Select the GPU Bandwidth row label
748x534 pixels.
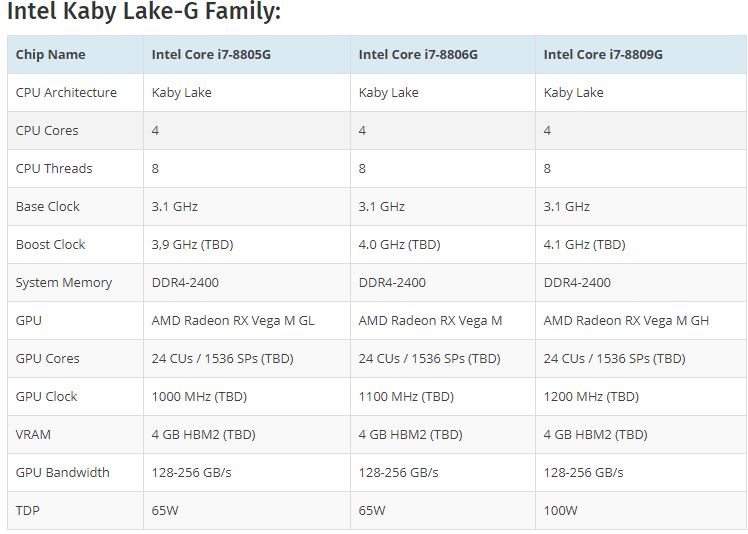click(x=62, y=472)
